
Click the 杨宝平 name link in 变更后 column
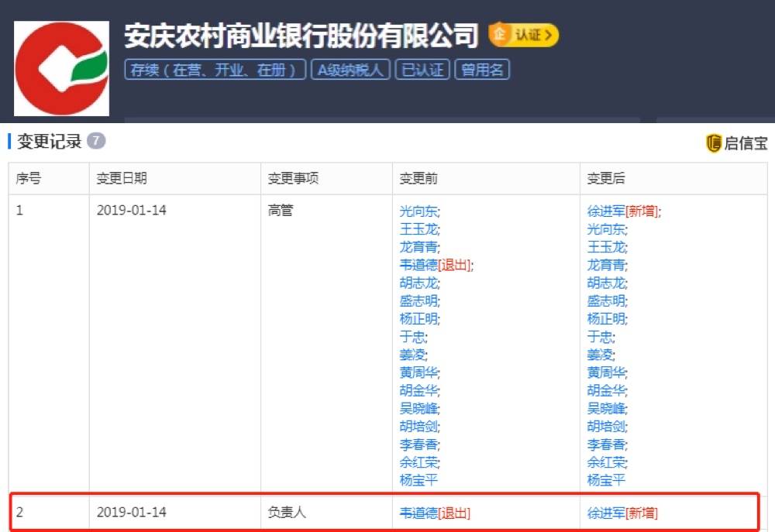coord(606,480)
